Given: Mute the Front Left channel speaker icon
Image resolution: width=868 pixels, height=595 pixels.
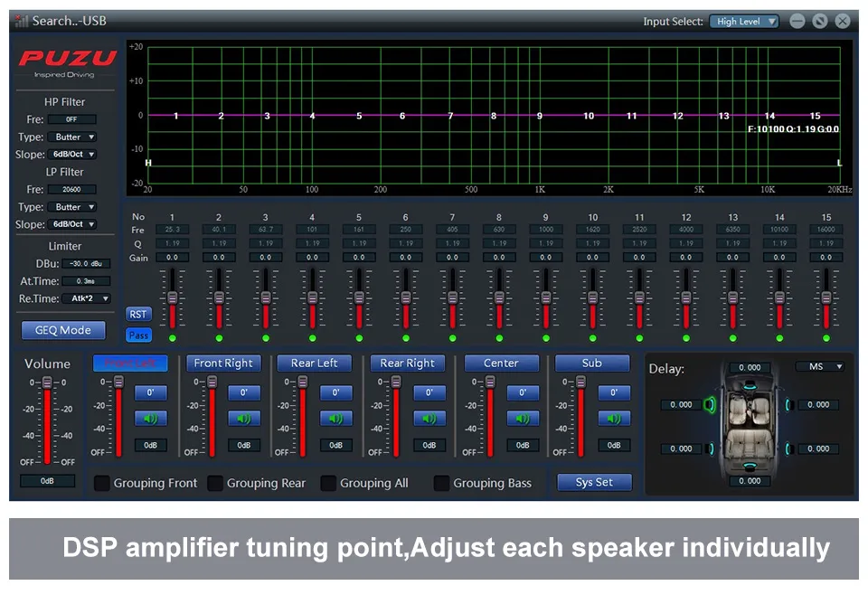Looking at the screenshot, I should coord(150,419).
